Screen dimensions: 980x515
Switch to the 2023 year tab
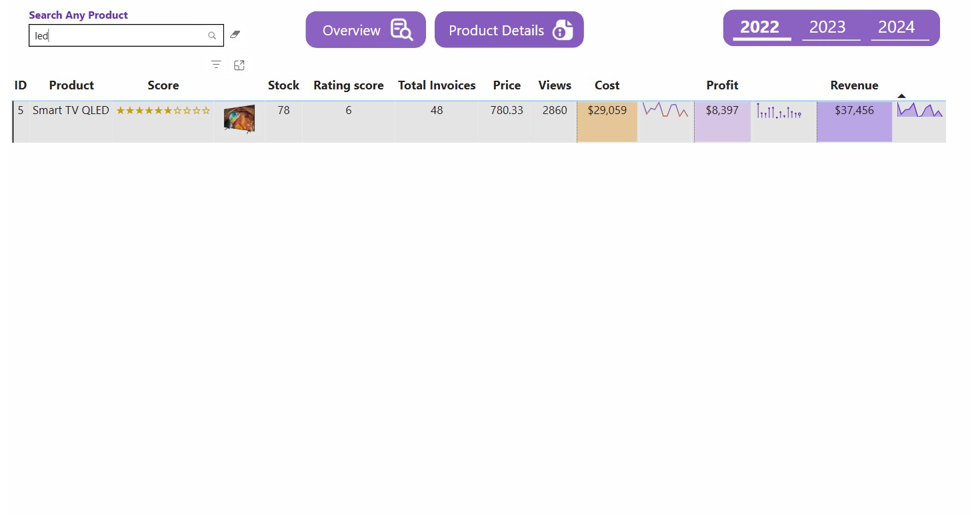point(827,27)
